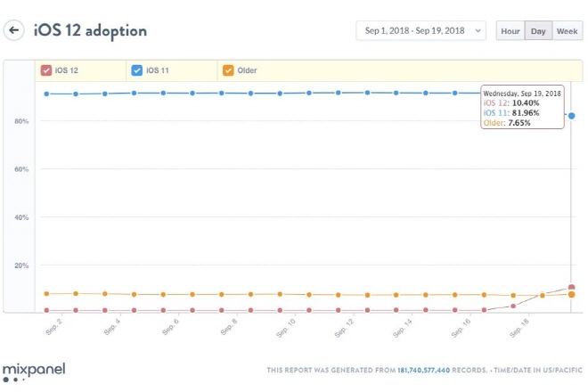
Task: Open the date range dropdown
Action: click(421, 30)
